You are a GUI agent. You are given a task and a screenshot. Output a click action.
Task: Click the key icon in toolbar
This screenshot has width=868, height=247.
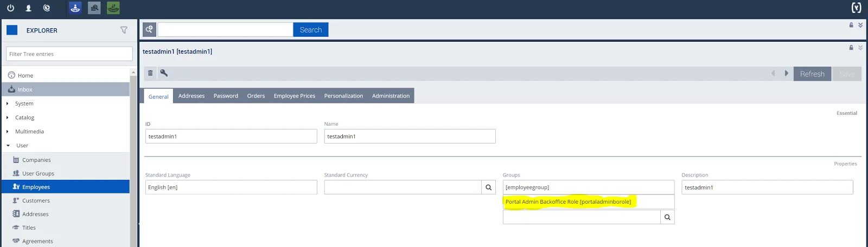tap(164, 73)
